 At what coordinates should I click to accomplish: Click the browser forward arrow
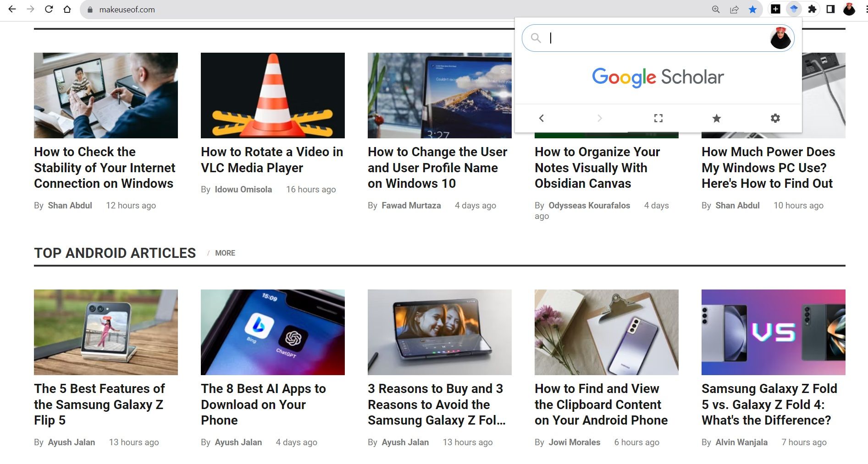tap(31, 9)
